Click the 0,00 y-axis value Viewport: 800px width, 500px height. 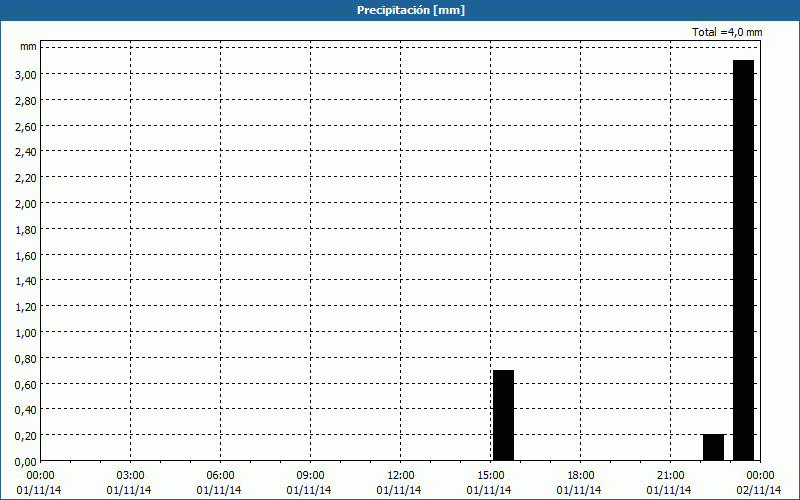click(x=27, y=462)
